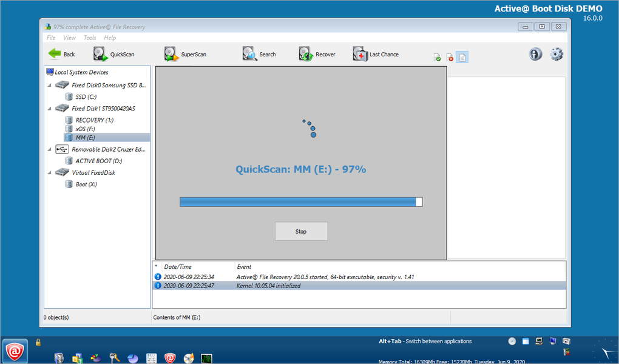Open the multicolor pie-disk taskbar icon

pos(96,358)
